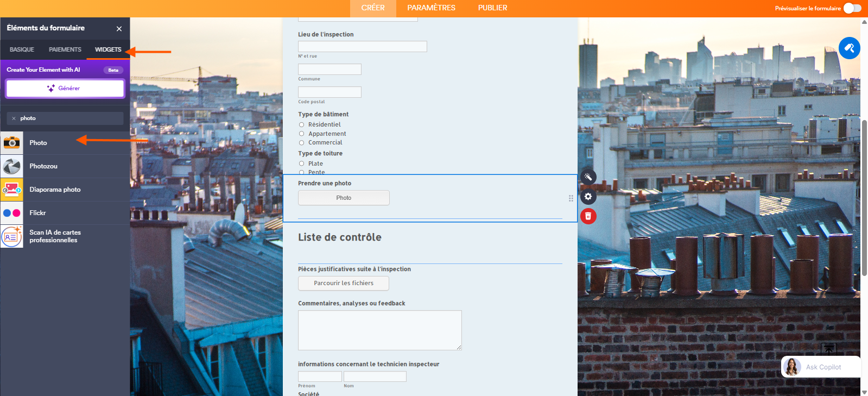Open the gear properties for the photo field

click(x=588, y=197)
